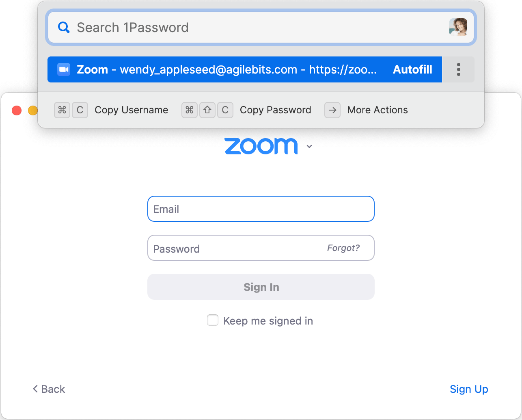Click the Zoom logo above the login form
The height and width of the screenshot is (420, 522).
click(x=261, y=146)
